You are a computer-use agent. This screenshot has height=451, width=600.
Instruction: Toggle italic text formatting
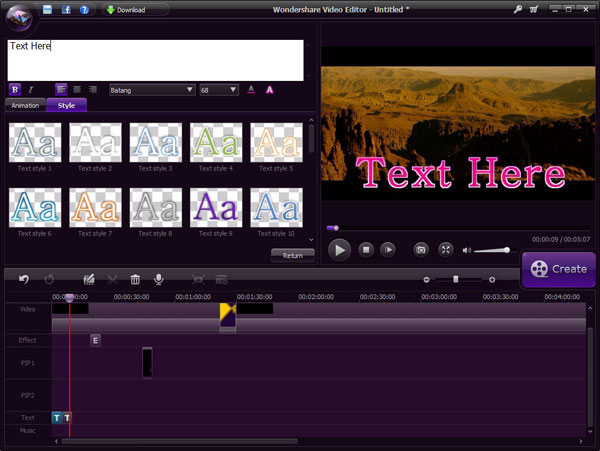click(x=30, y=89)
